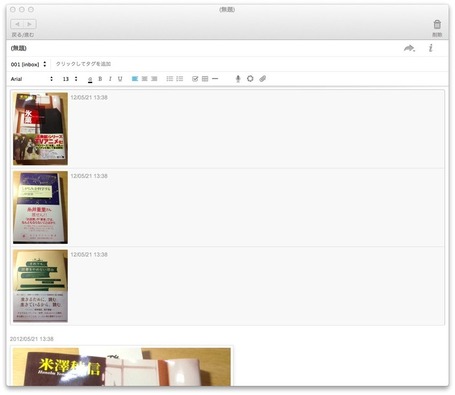Toggle bold formatting
Screen dimensions: 455x395
click(x=100, y=79)
